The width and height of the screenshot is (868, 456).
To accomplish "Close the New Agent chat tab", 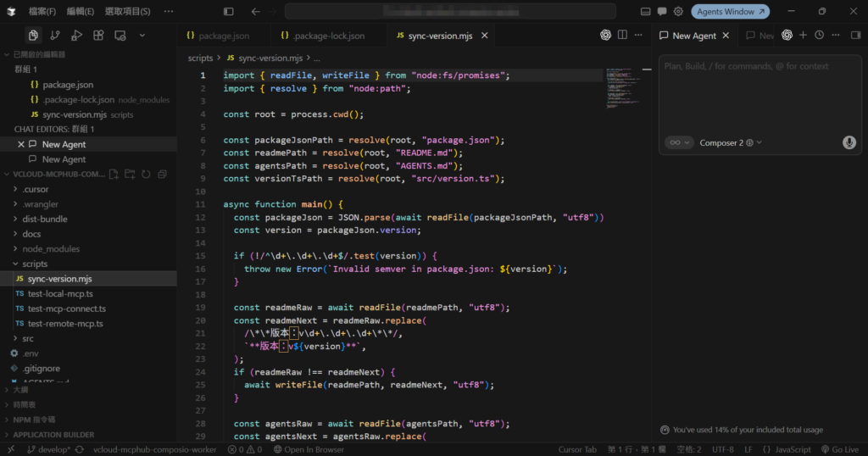I will (x=726, y=36).
